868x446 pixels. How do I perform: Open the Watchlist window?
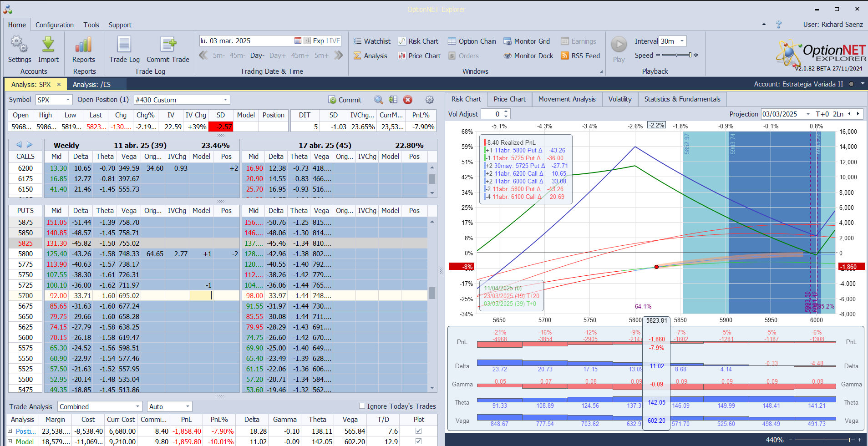click(372, 41)
